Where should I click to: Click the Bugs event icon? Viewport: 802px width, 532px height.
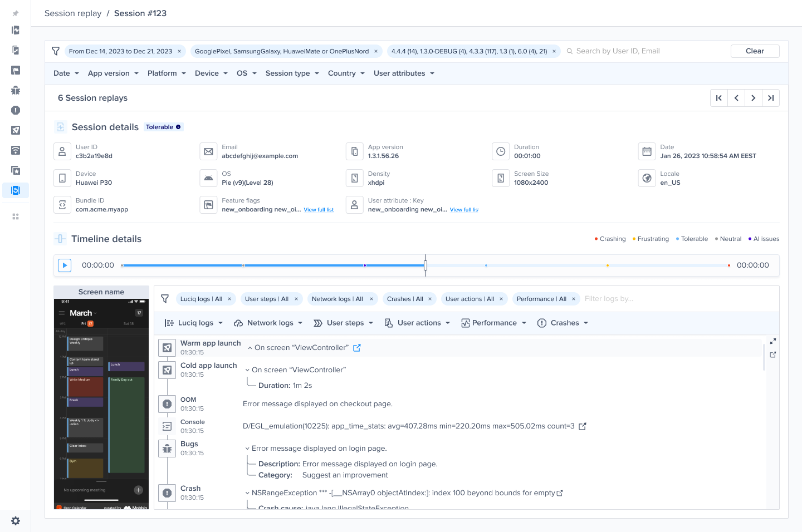coord(167,449)
